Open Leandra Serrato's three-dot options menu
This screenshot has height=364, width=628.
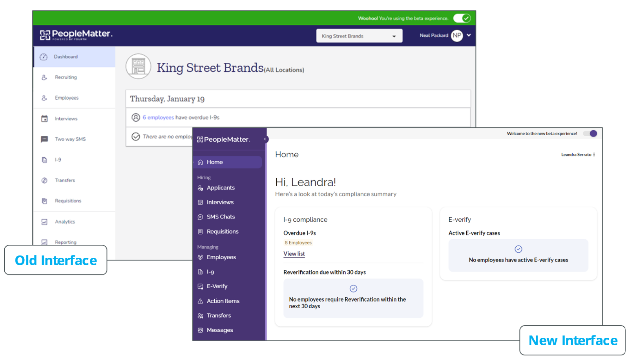coord(594,155)
